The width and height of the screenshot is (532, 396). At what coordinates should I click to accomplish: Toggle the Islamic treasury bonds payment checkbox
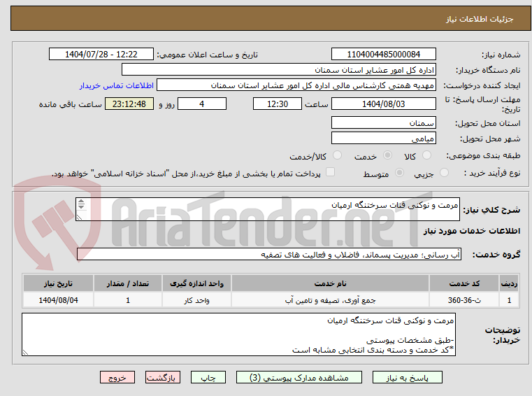330,172
